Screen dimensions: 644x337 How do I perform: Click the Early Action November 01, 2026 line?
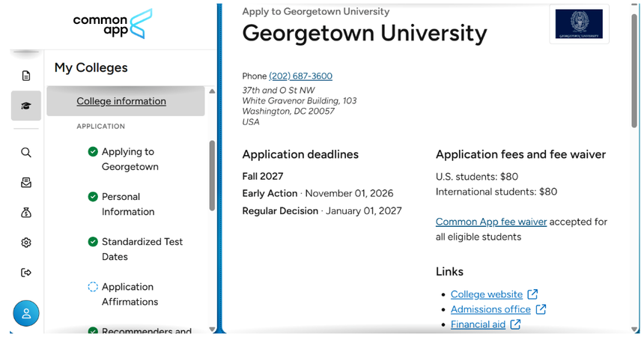pos(318,193)
